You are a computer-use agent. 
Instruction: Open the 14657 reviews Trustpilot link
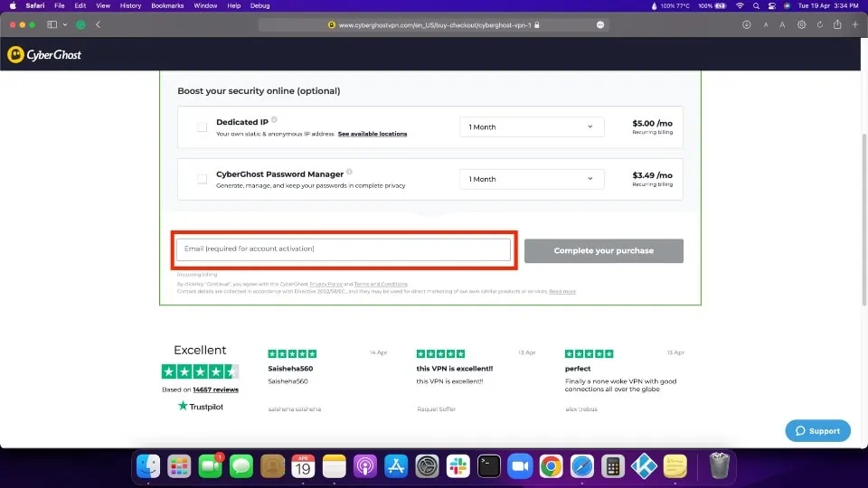pyautogui.click(x=215, y=389)
